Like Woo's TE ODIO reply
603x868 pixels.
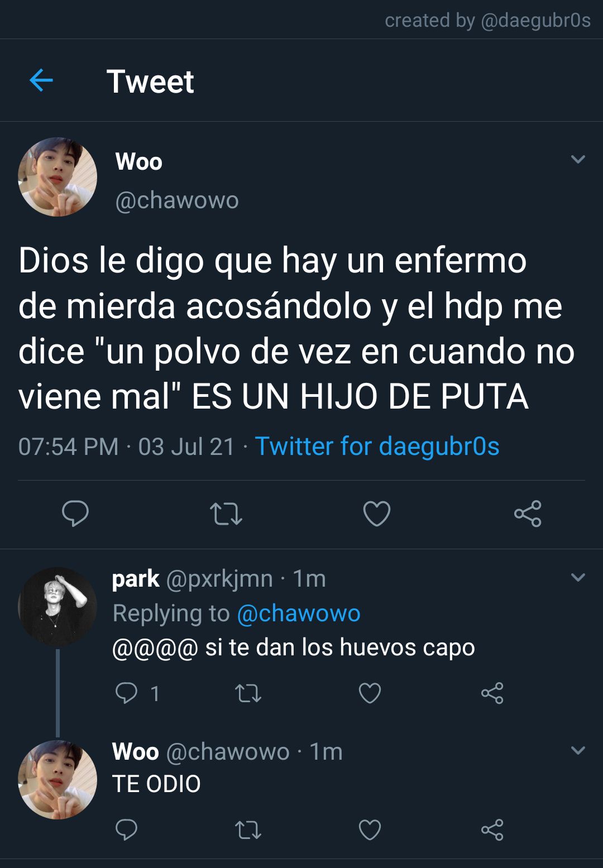(370, 830)
